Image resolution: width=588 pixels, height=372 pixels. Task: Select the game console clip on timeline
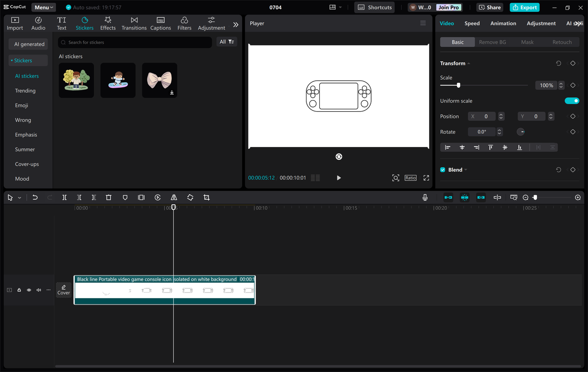coord(164,290)
